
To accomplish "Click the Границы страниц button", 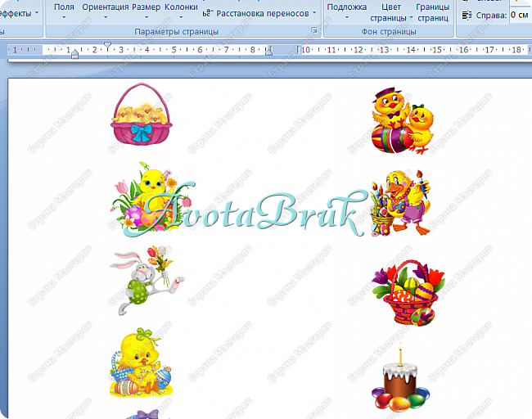I will (x=433, y=12).
